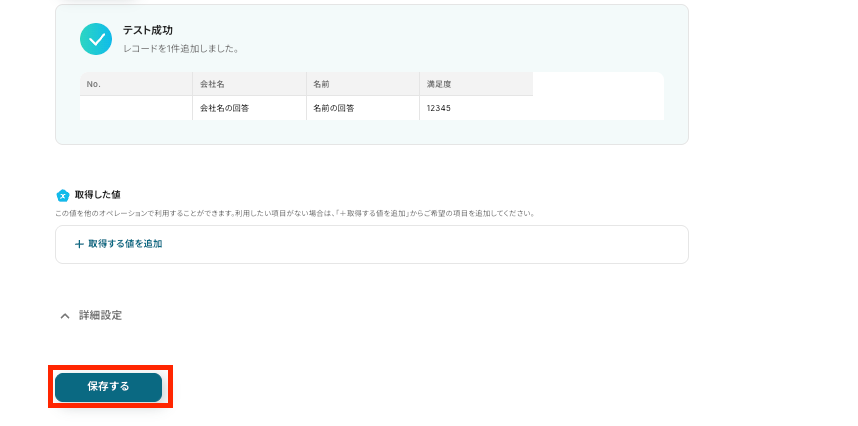
Task: Click the 会社名の回答 table cell
Action: coord(224,108)
